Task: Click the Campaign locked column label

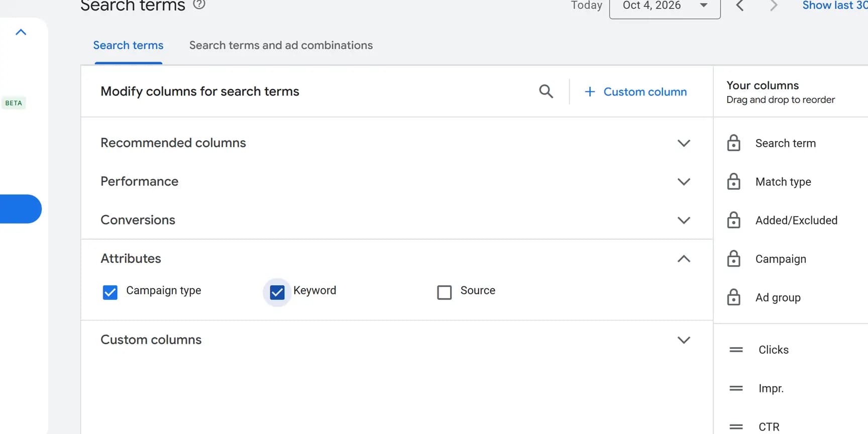Action: pos(781,259)
